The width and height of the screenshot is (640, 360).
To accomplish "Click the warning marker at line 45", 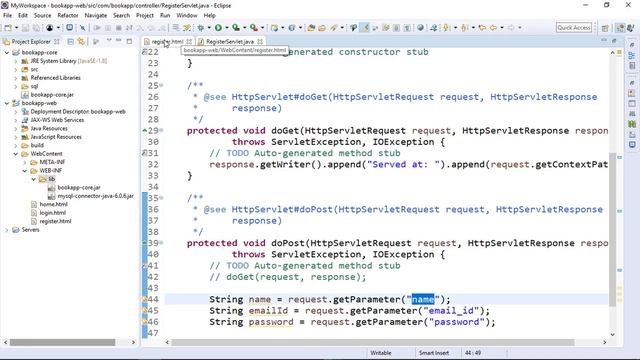I will pyautogui.click(x=144, y=310).
